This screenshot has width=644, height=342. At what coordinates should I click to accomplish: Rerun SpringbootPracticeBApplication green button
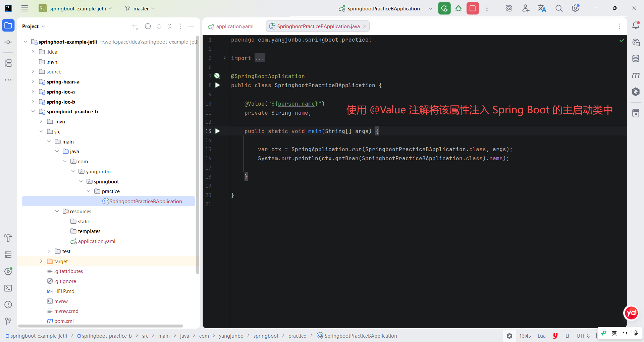444,8
